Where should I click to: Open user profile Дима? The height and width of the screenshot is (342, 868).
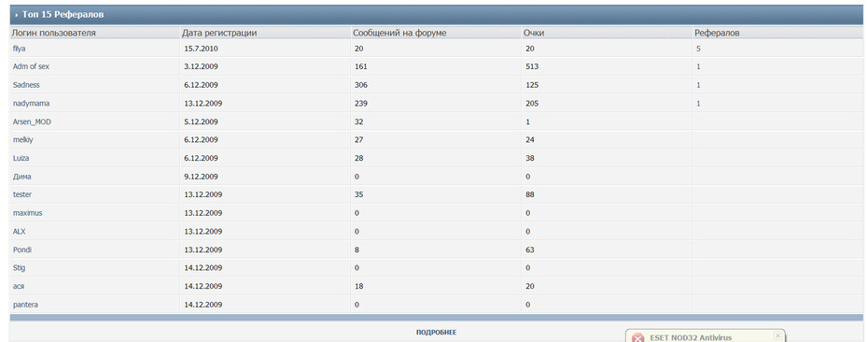coord(22,177)
